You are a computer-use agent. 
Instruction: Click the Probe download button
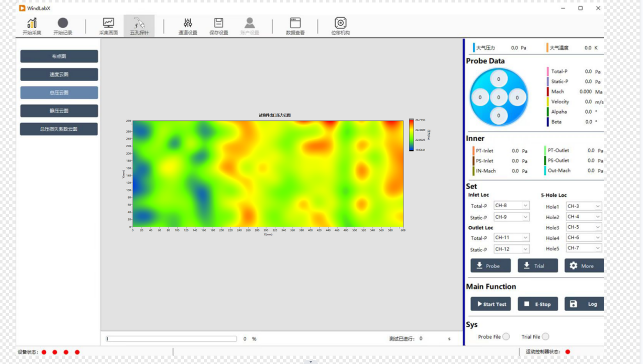click(x=491, y=265)
